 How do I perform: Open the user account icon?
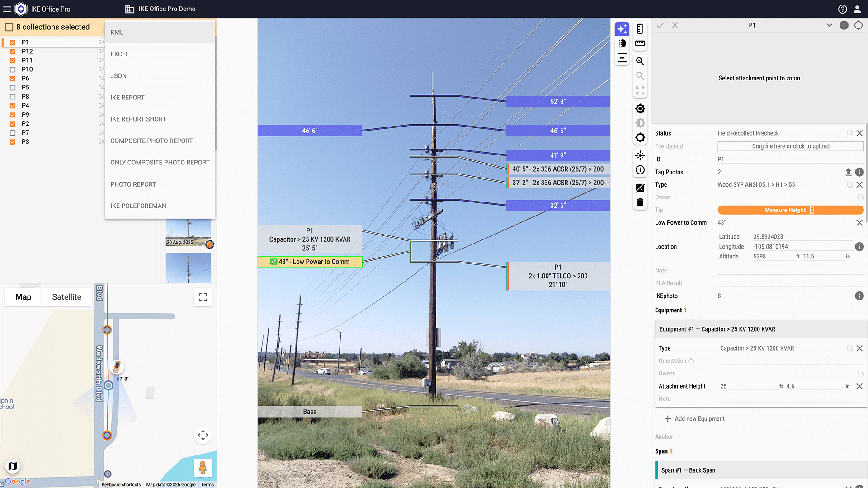pos(857,9)
